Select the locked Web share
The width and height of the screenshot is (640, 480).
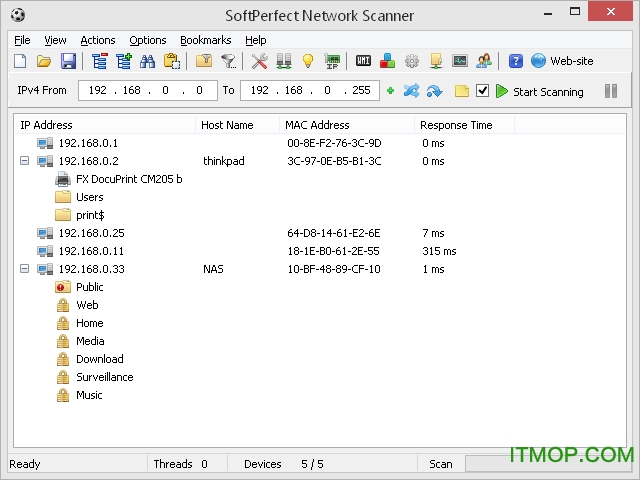tap(77, 304)
